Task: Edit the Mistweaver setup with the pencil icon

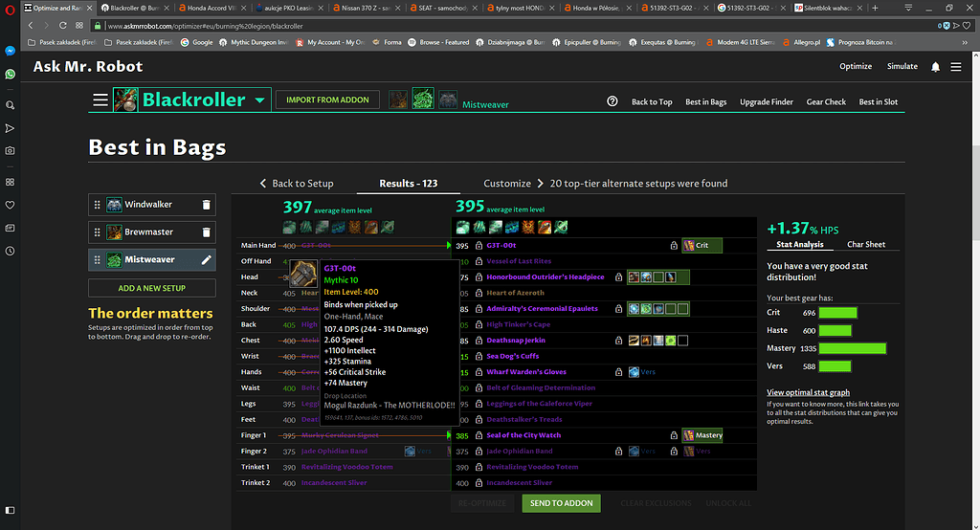Action: tap(207, 260)
